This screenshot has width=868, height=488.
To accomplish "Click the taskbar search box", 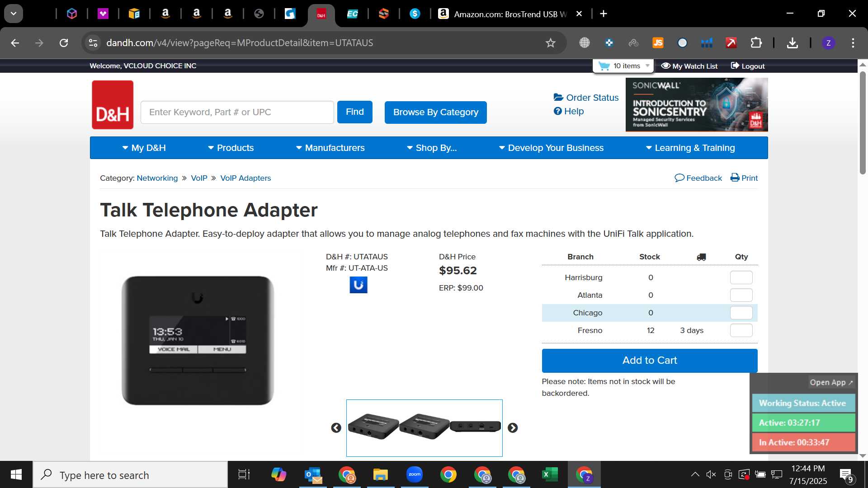I will pos(130,475).
